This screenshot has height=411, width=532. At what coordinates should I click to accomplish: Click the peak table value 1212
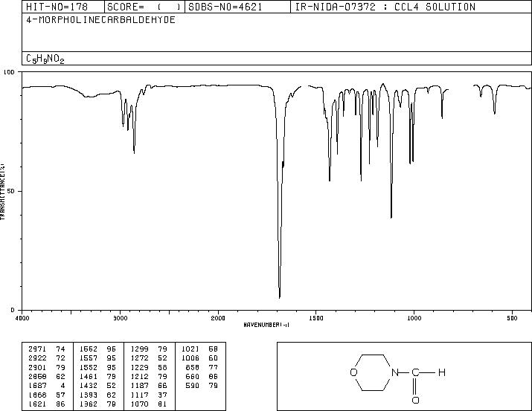pyautogui.click(x=139, y=376)
